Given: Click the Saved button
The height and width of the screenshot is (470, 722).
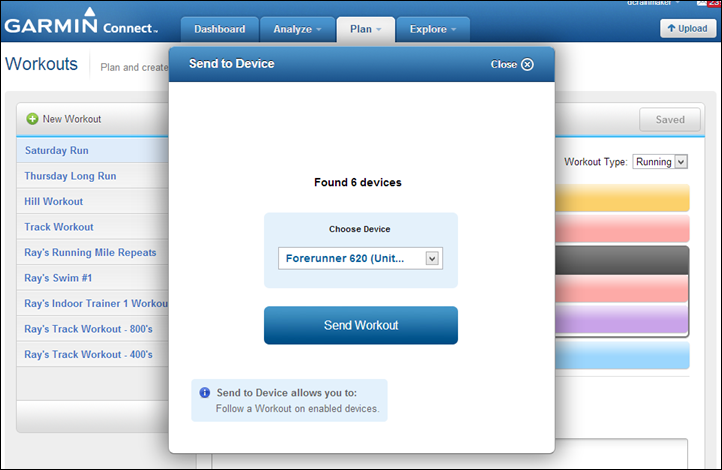Looking at the screenshot, I should pos(670,120).
